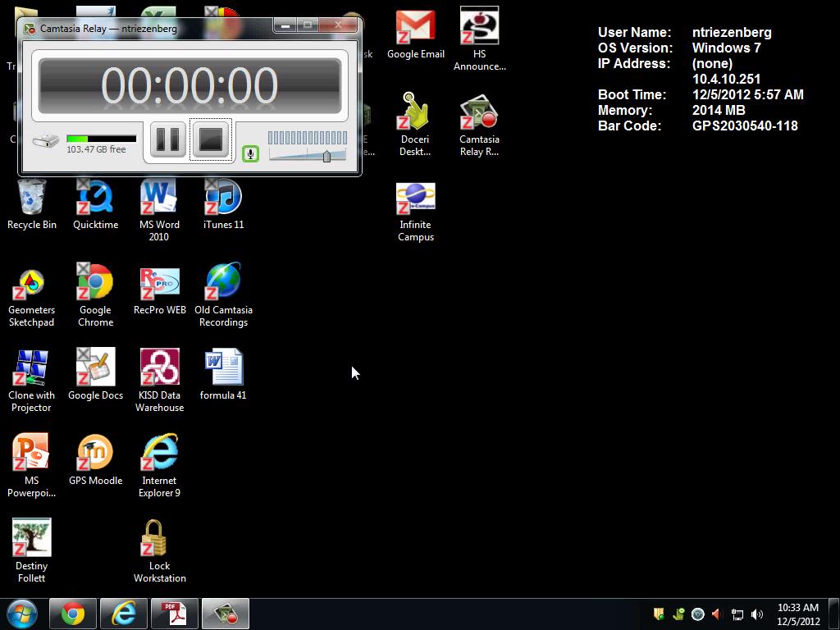Viewport: 840px width, 630px height.
Task: Select the MS Powerpoint desktop shortcut
Action: [x=32, y=467]
